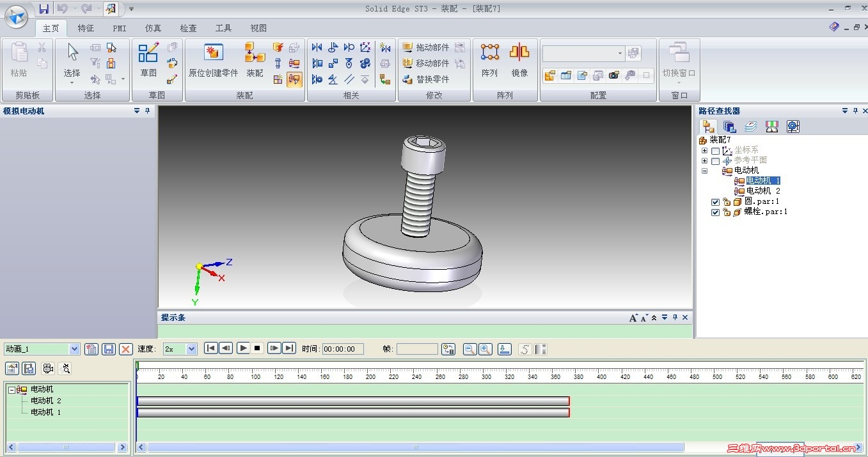Select 螺栓.par:1 in path finder tree
Image resolution: width=868 pixels, height=457 pixels.
coord(766,212)
